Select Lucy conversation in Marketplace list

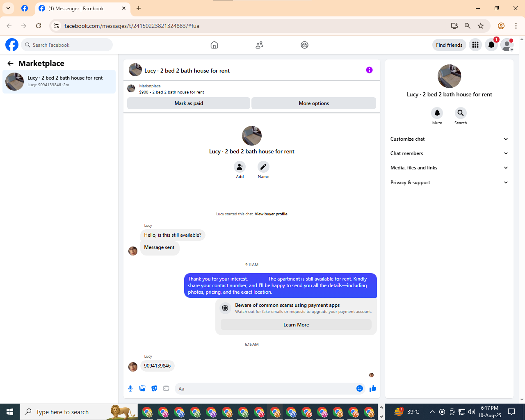(59, 82)
